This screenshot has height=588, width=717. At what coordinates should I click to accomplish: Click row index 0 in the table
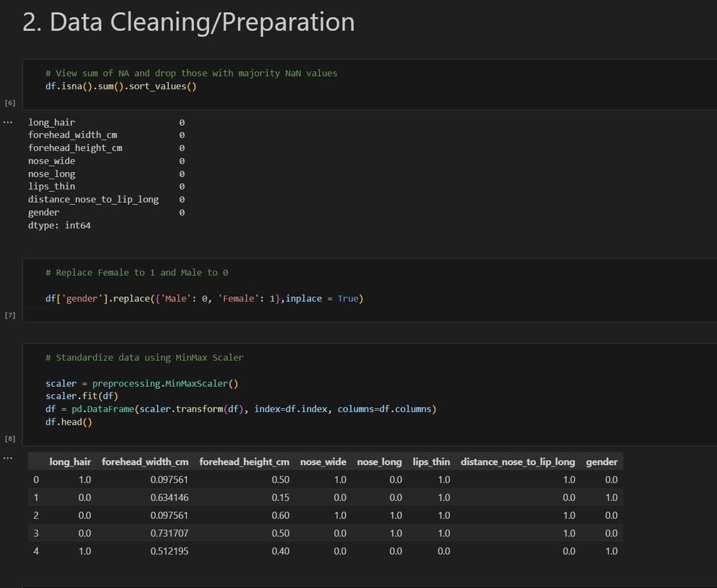click(x=36, y=480)
